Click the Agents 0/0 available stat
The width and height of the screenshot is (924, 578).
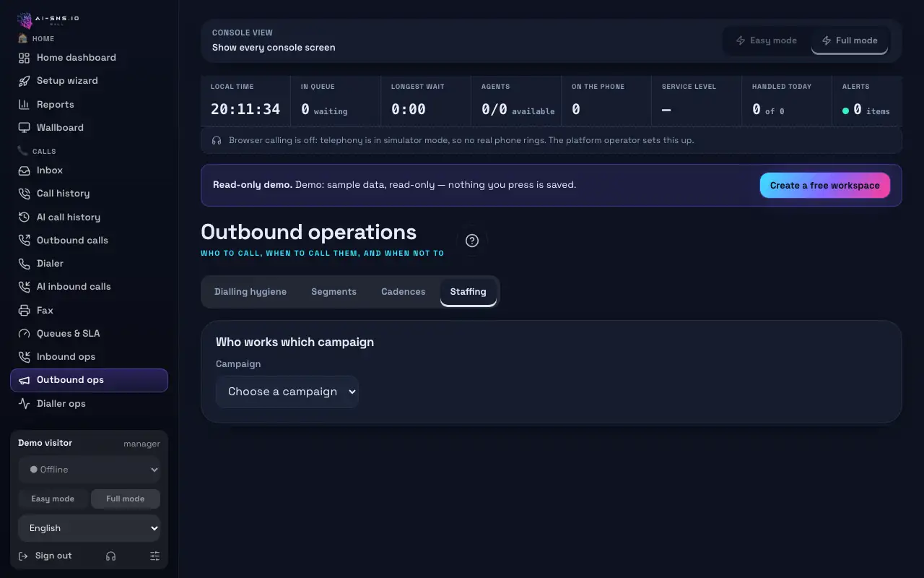[516, 101]
